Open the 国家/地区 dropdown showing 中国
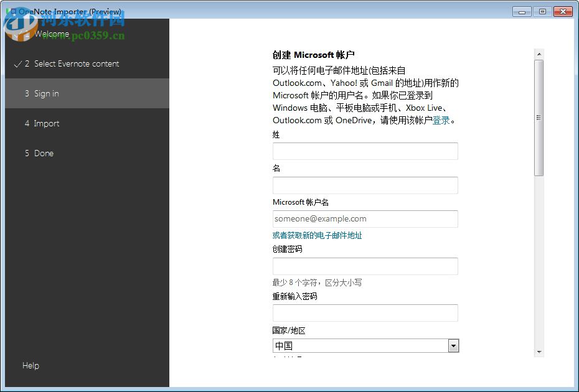The image size is (579, 392). click(x=365, y=345)
